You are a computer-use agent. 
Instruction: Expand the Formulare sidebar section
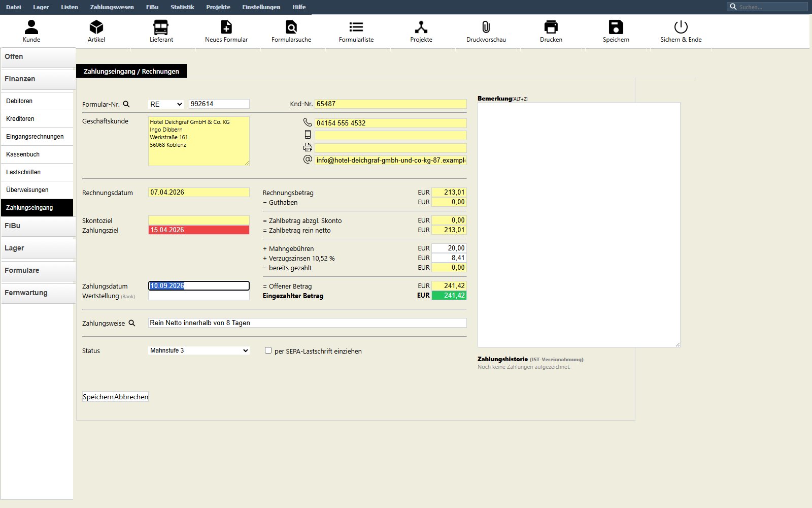coord(38,271)
